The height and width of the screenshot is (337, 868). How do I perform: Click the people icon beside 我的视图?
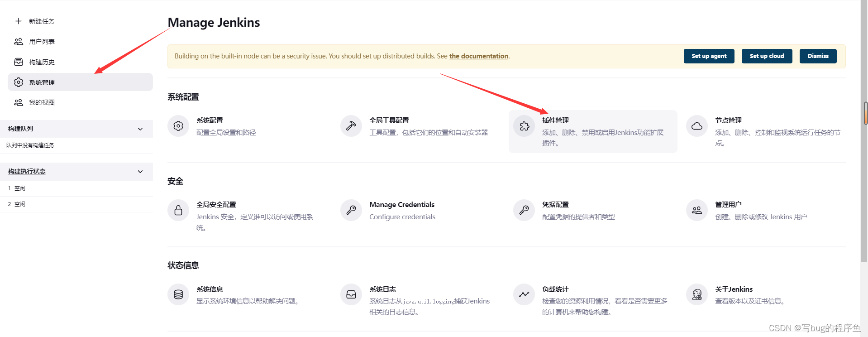point(19,102)
